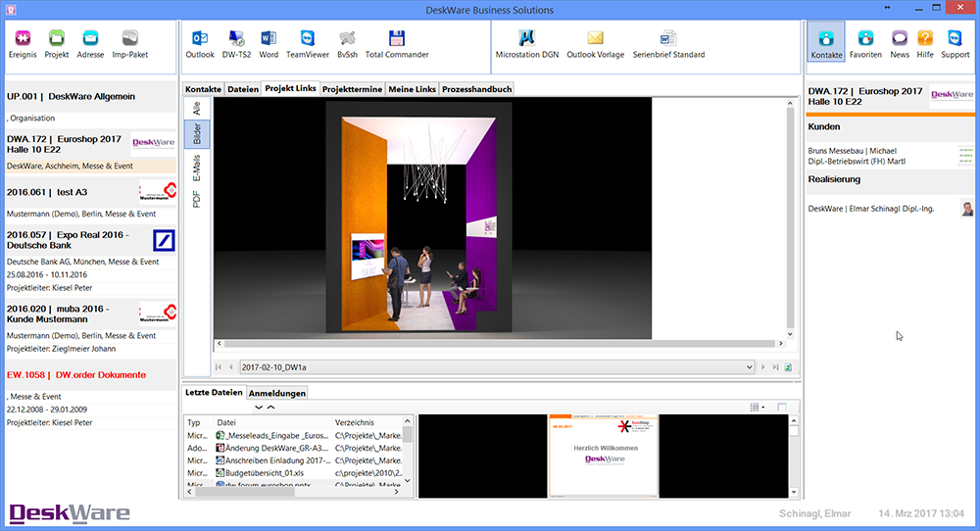Viewport: 980px width, 531px height.
Task: Open the 2017-02-10_DW1a image dropdown
Action: point(748,367)
